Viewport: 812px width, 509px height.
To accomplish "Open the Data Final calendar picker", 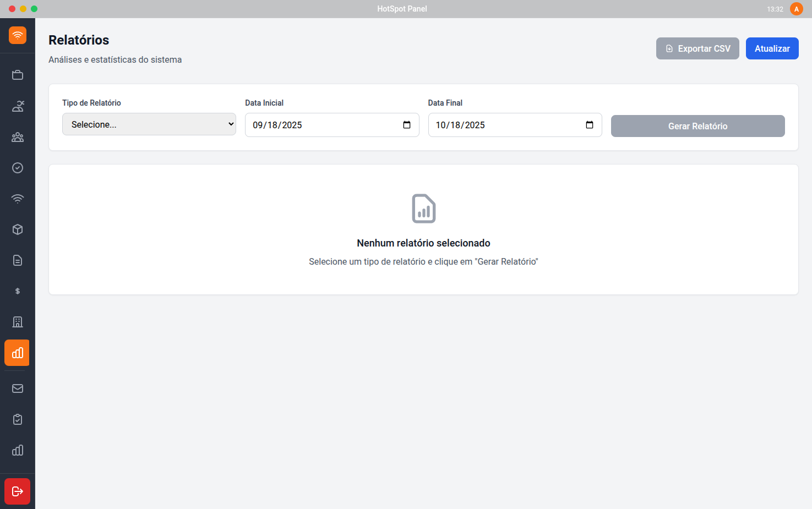I will 590,125.
